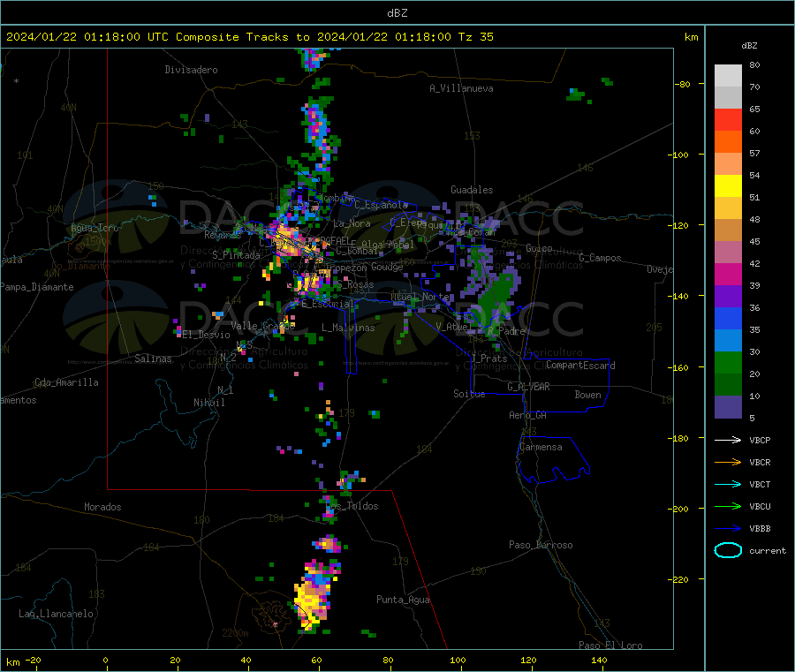This screenshot has width=795, height=672.
Task: Click the J_Prats map label
Action: [488, 359]
